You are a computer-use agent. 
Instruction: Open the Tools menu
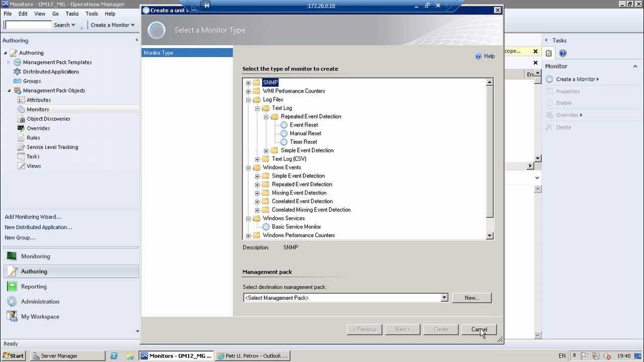92,14
